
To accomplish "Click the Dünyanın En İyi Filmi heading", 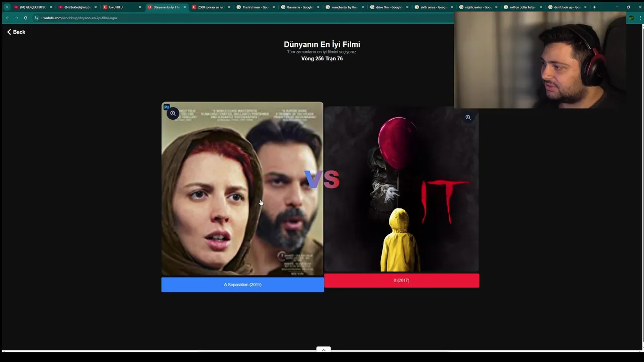I will pyautogui.click(x=322, y=44).
